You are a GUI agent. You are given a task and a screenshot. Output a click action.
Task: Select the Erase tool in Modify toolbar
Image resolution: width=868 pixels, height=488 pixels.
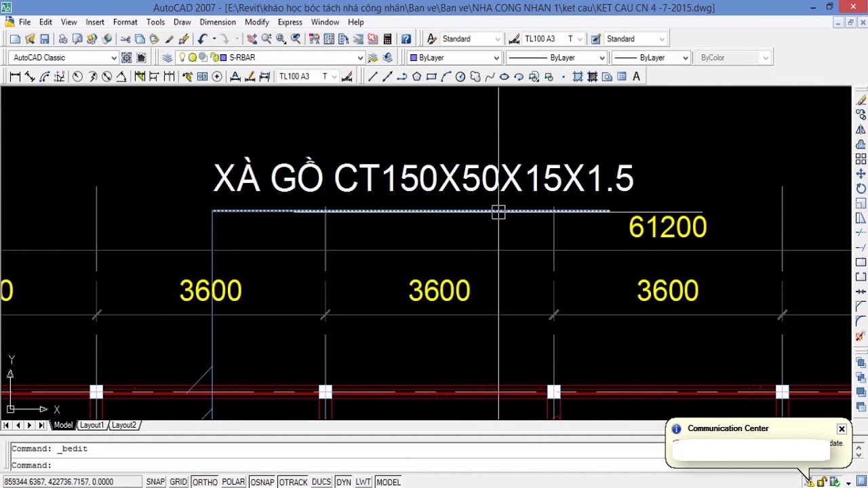tap(861, 100)
